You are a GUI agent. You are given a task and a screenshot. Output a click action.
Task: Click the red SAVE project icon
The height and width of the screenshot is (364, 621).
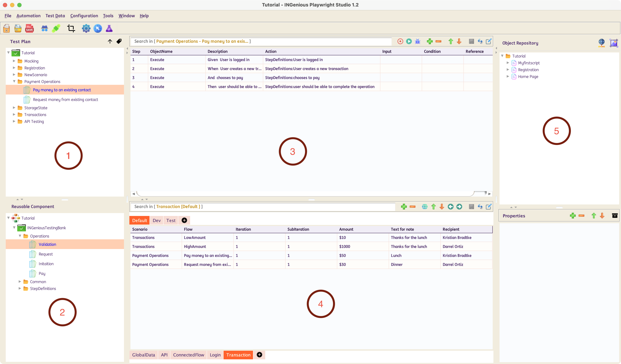tap(29, 28)
